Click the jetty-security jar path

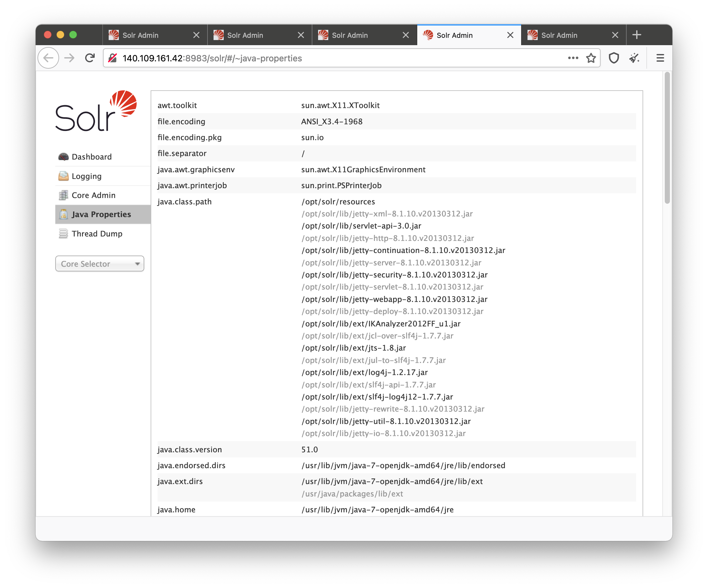(x=394, y=275)
